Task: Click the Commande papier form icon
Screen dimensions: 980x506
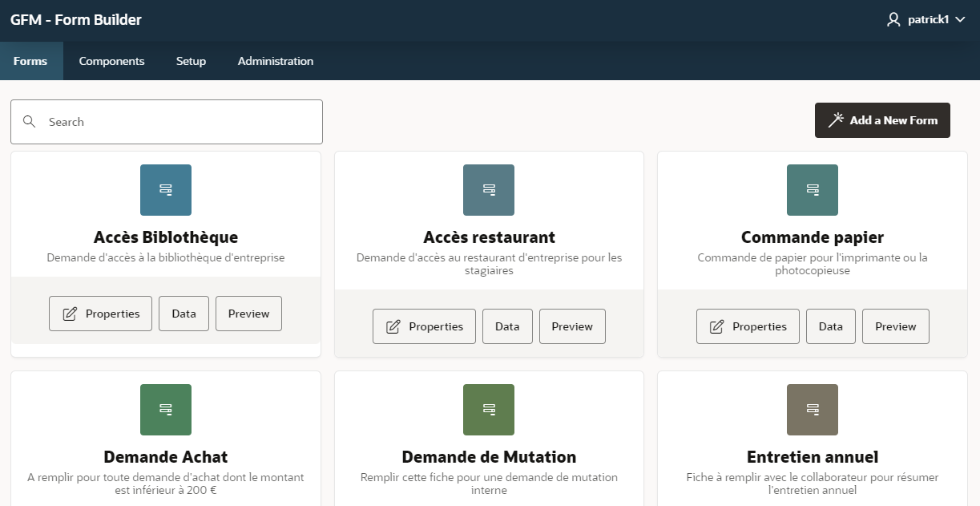Action: 812,190
